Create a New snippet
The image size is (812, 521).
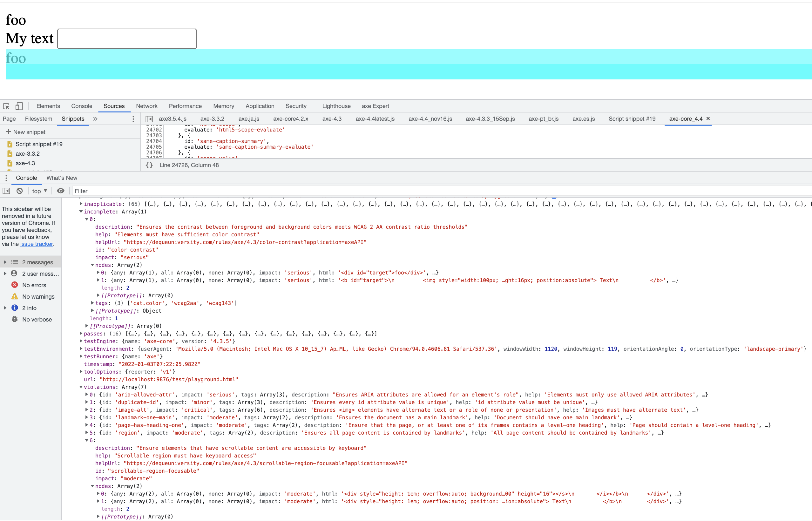coord(26,132)
